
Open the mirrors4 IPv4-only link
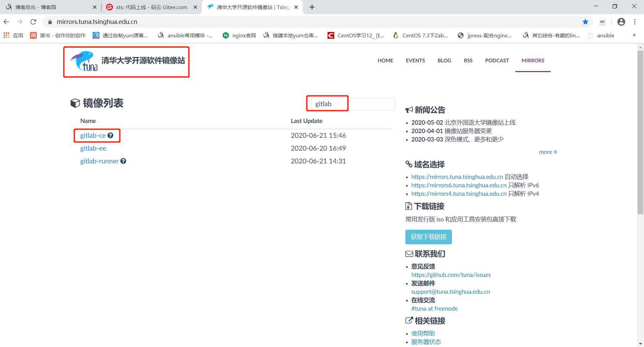pyautogui.click(x=459, y=194)
